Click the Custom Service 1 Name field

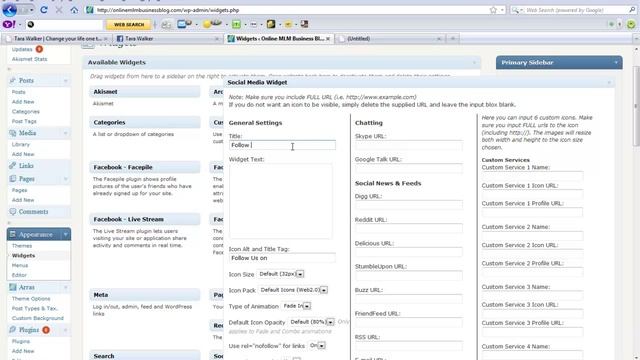532,176
